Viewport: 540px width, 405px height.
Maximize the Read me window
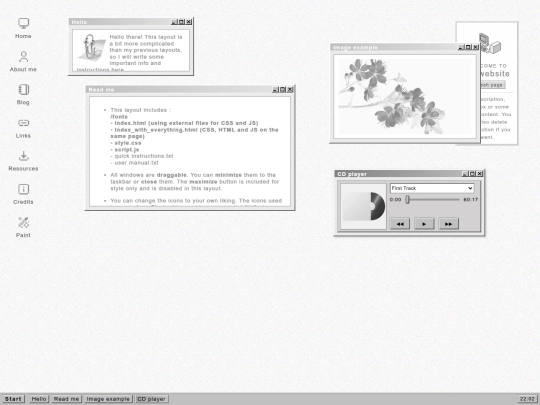[282, 90]
